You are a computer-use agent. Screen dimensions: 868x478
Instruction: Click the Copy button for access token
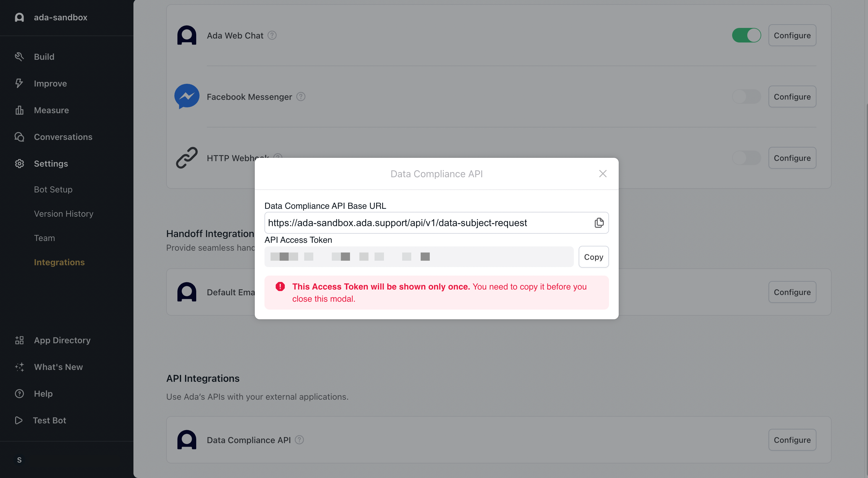594,257
